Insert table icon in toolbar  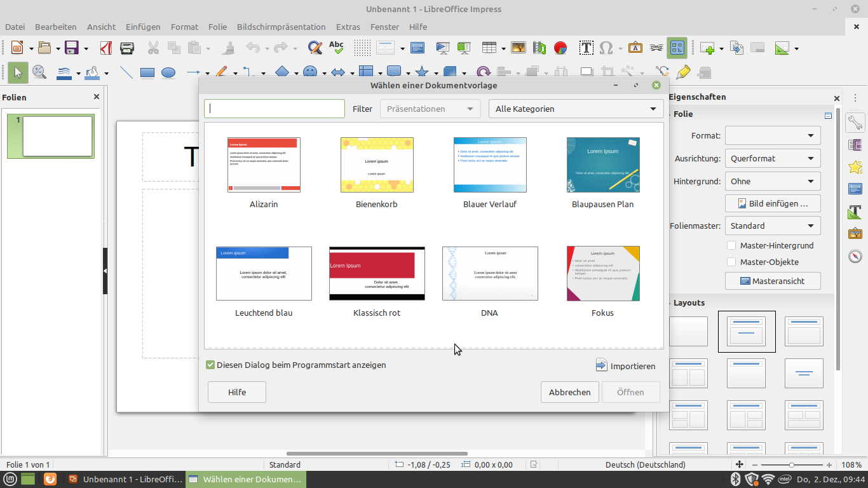click(489, 48)
